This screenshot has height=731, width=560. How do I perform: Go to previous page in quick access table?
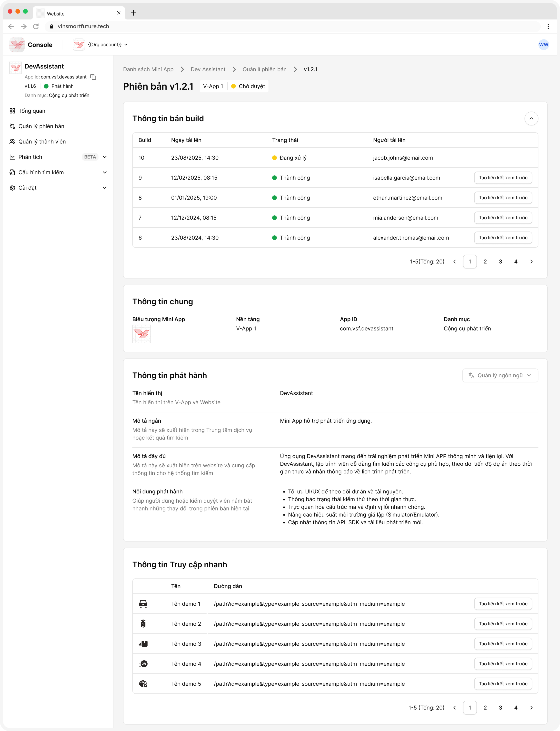454,708
